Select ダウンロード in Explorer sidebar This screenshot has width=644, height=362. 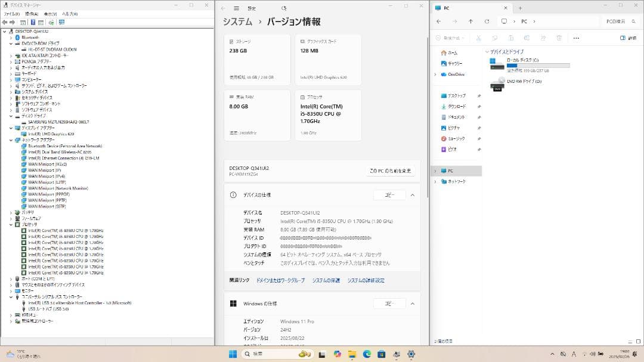coord(457,106)
